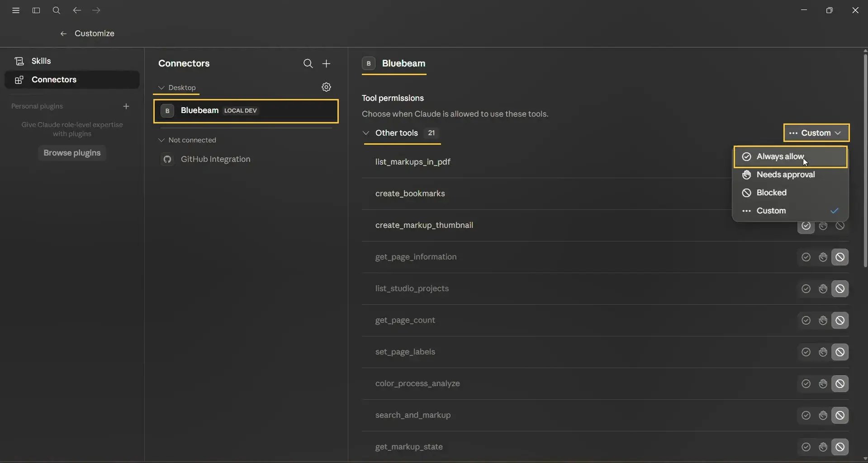This screenshot has height=463, width=868.
Task: Click the get_page_count tool name
Action: [405, 320]
